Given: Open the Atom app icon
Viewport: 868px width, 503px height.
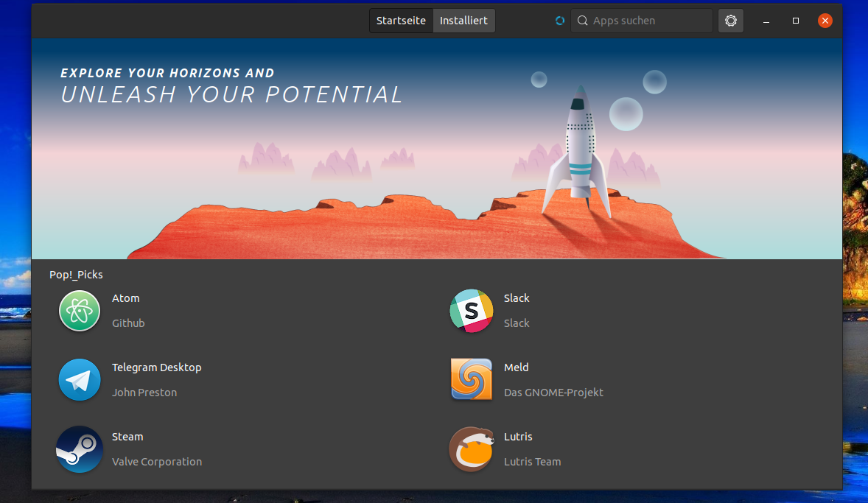Looking at the screenshot, I should [80, 311].
